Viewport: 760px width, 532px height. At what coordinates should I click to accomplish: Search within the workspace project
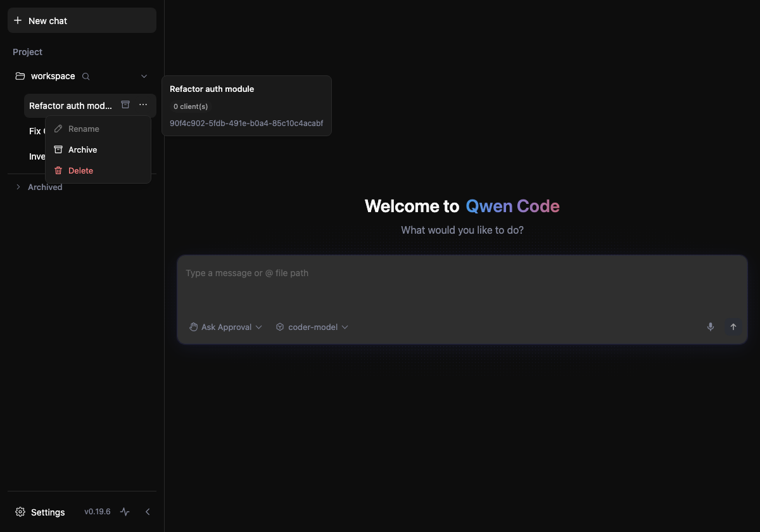[x=86, y=76]
